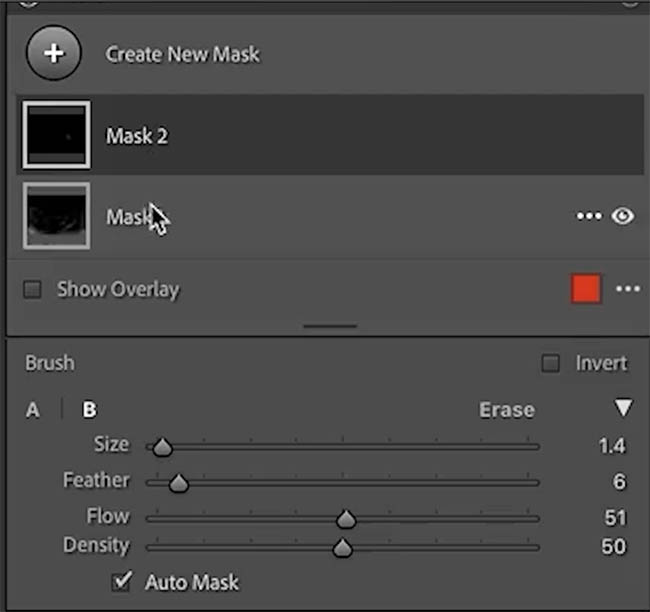Select the Mask 1 thumbnail
Viewport: 650px width, 612px height.
56,216
